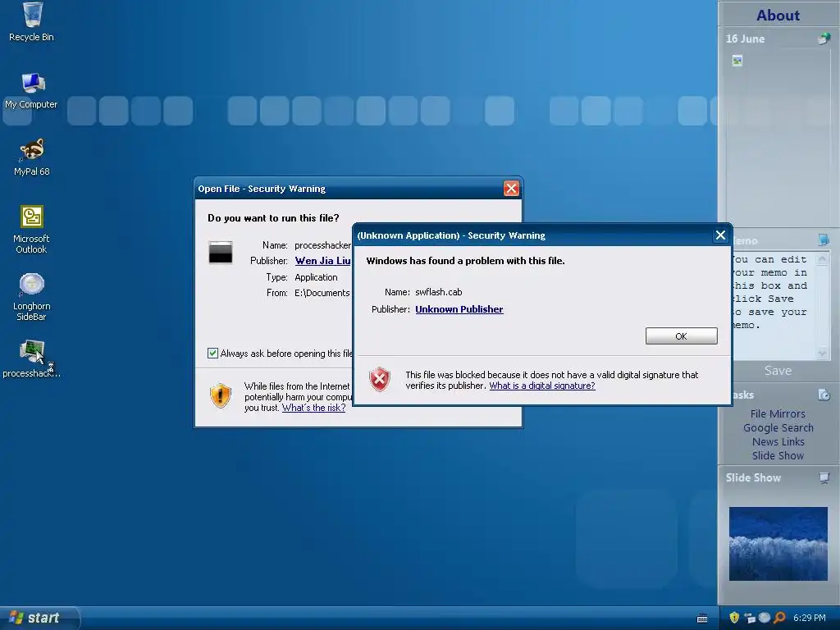
Task: Click the memo scrollbar up arrow
Action: pos(822,258)
